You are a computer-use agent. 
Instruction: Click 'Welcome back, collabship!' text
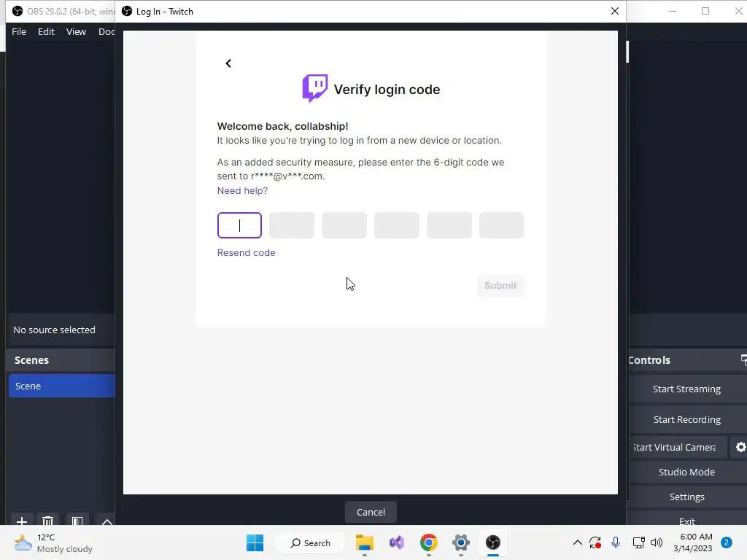[x=282, y=126]
